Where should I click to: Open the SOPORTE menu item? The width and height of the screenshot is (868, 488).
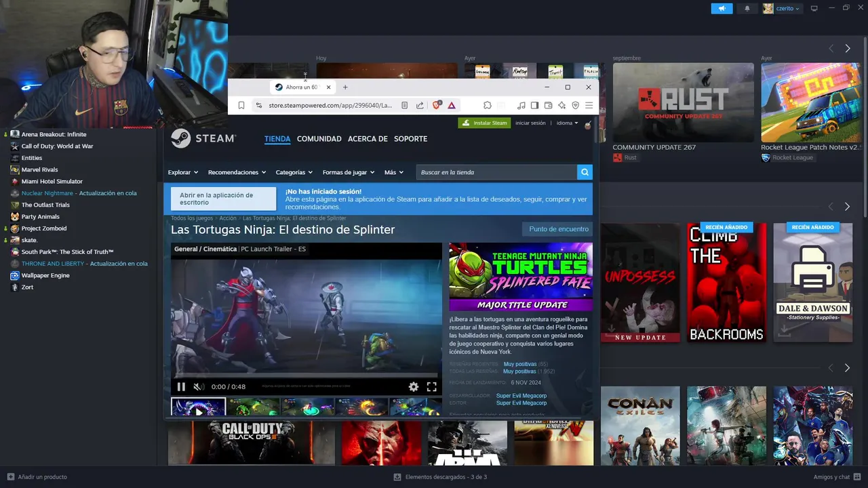click(411, 138)
